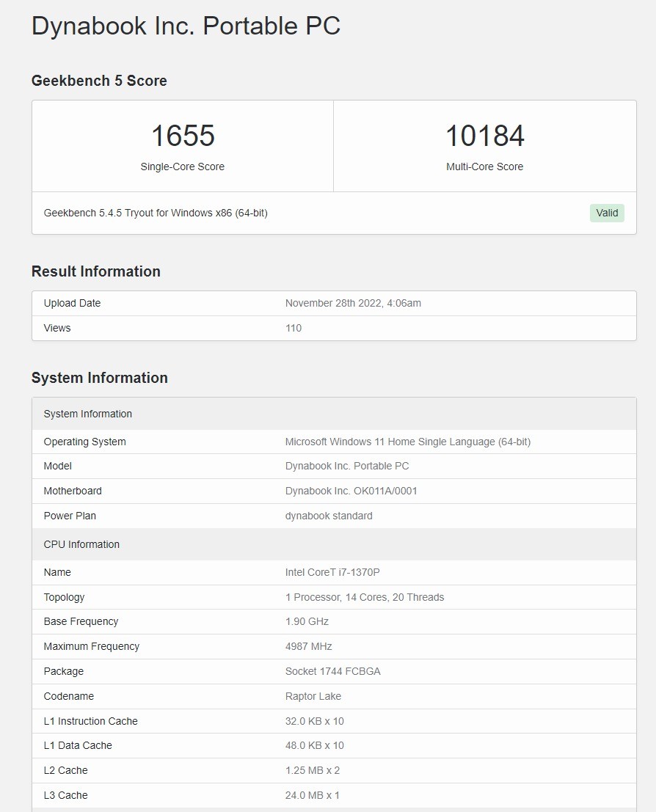Click the L3 Cache label
This screenshot has height=812, width=656.
tap(65, 795)
